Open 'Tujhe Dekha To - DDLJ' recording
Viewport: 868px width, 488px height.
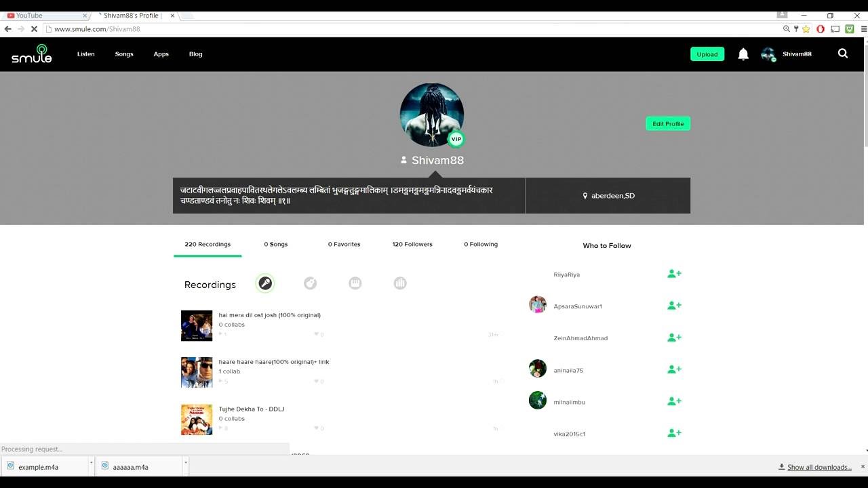tap(252, 409)
